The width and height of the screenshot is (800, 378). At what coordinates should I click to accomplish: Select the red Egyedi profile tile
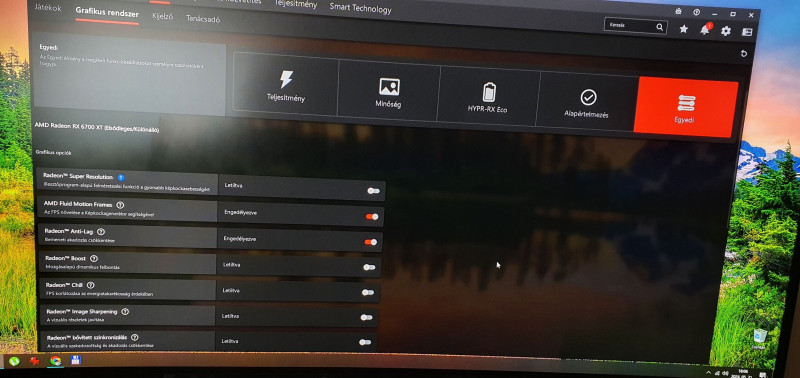pos(686,107)
